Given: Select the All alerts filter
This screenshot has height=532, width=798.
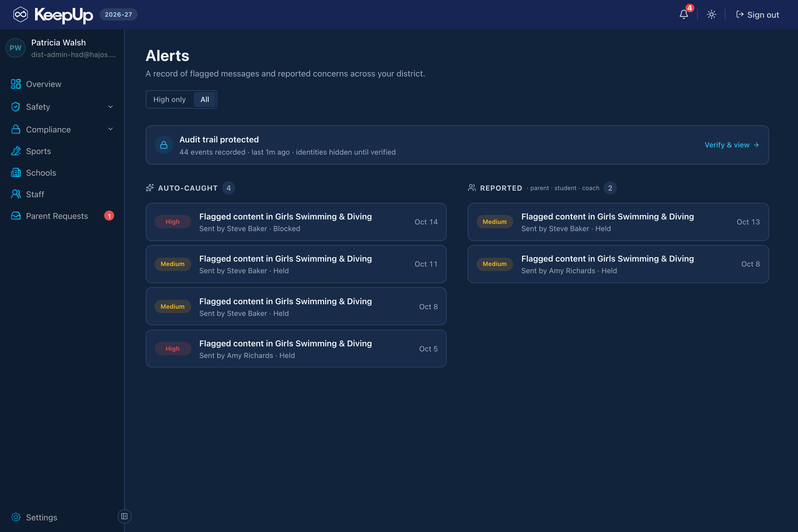Looking at the screenshot, I should pos(204,99).
